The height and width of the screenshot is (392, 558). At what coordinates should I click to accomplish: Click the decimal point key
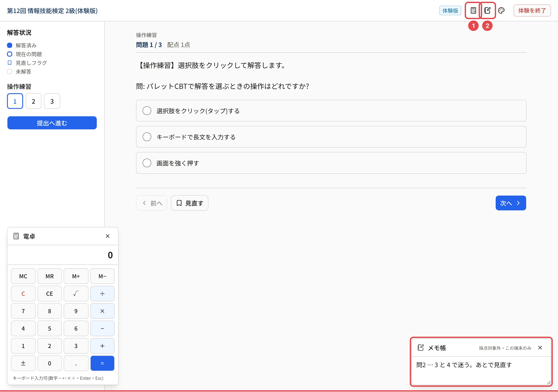click(x=76, y=363)
